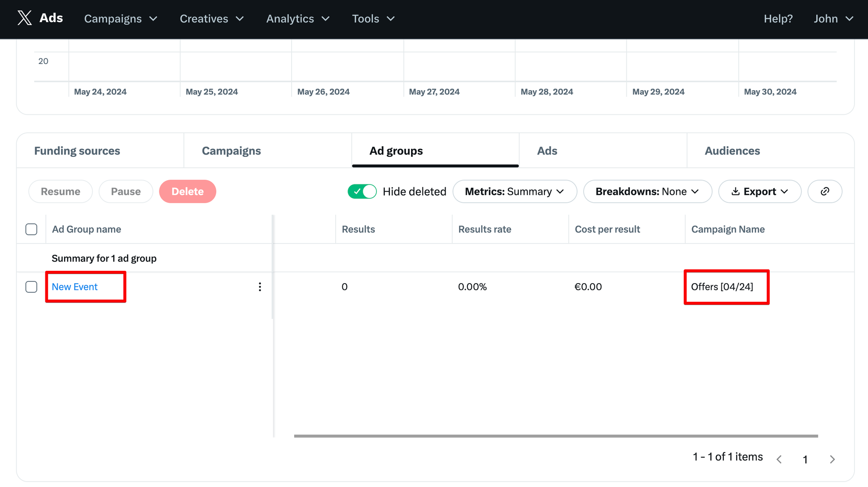Screen dimensions: 868x487
Task: Toggle the Hide deleted switch
Action: [x=362, y=192]
